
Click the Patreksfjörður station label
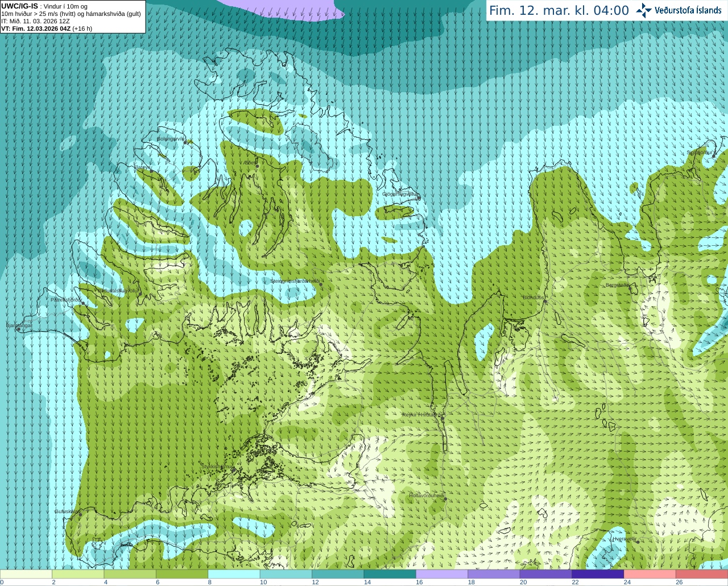point(67,299)
